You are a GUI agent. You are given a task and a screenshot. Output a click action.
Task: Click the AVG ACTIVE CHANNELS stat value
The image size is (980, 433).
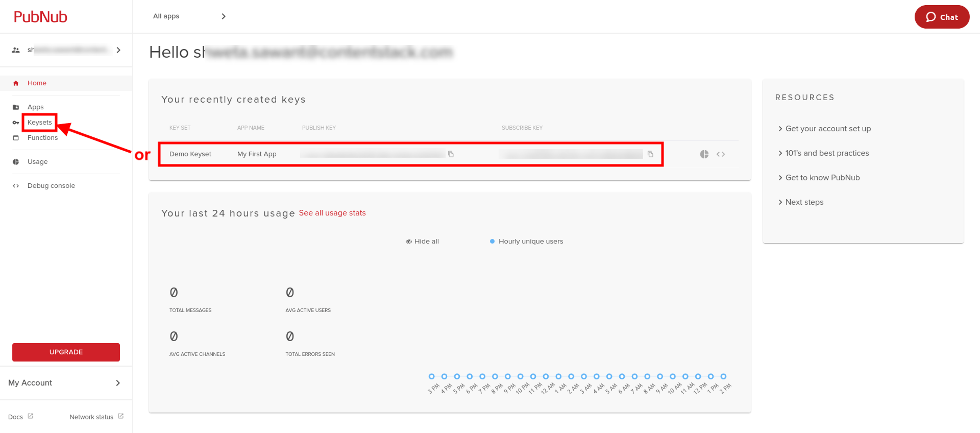[x=174, y=336]
